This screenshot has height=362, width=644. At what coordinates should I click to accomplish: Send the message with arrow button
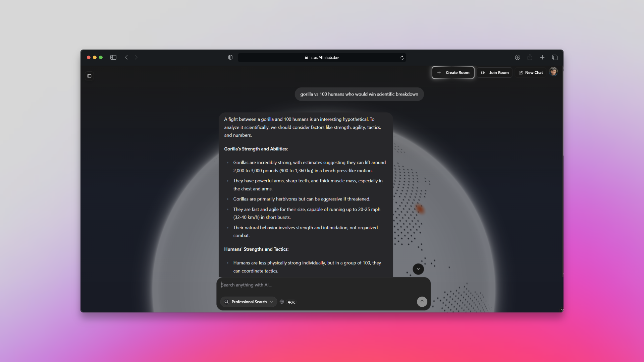422,302
